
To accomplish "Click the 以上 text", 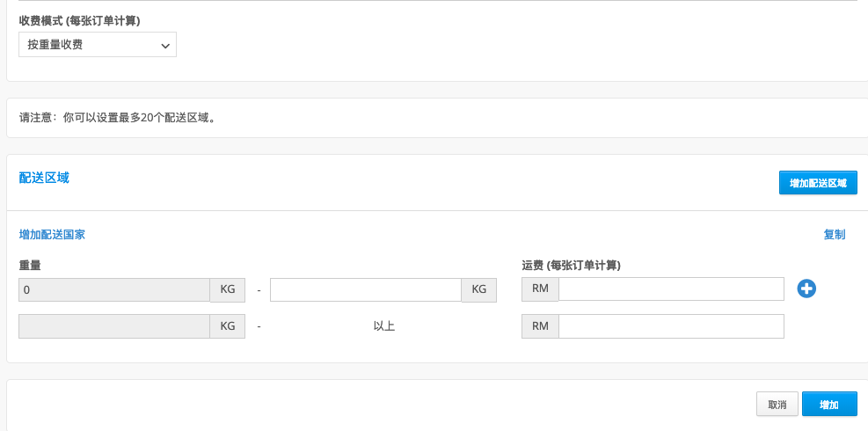I will [x=383, y=326].
